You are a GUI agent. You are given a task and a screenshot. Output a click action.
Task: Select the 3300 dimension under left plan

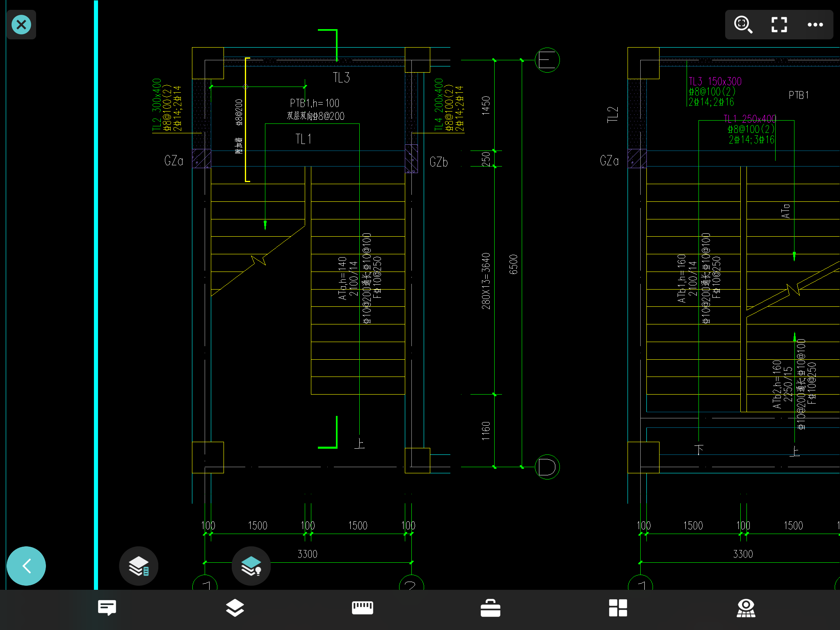coord(307,554)
